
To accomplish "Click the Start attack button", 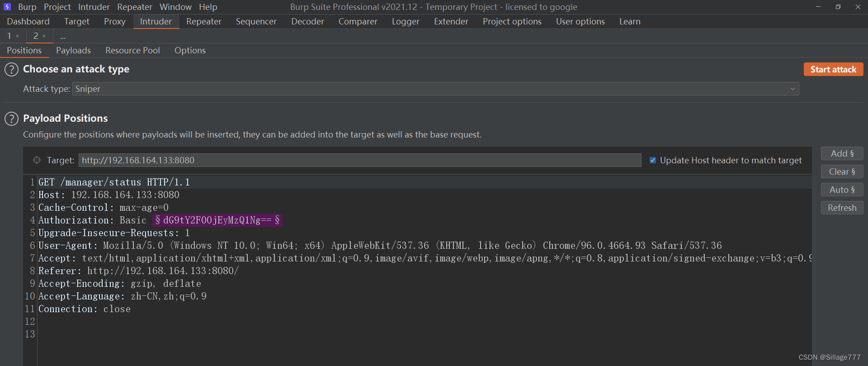I will tap(833, 69).
